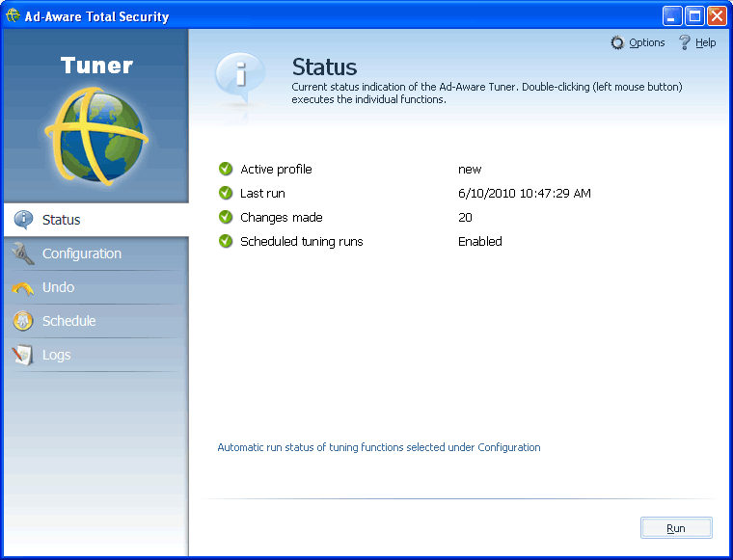Click the blue 'Automatic run status' hint text
The image size is (733, 560).
(379, 447)
